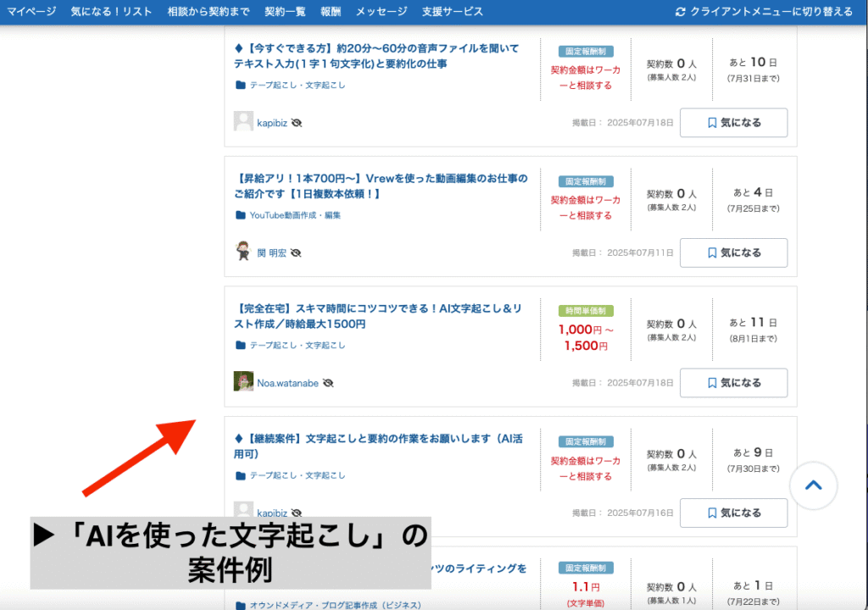Viewport: 868px width, 610px height.
Task: Open テープ起こし category under 音声ファイル job
Action: (x=298, y=86)
